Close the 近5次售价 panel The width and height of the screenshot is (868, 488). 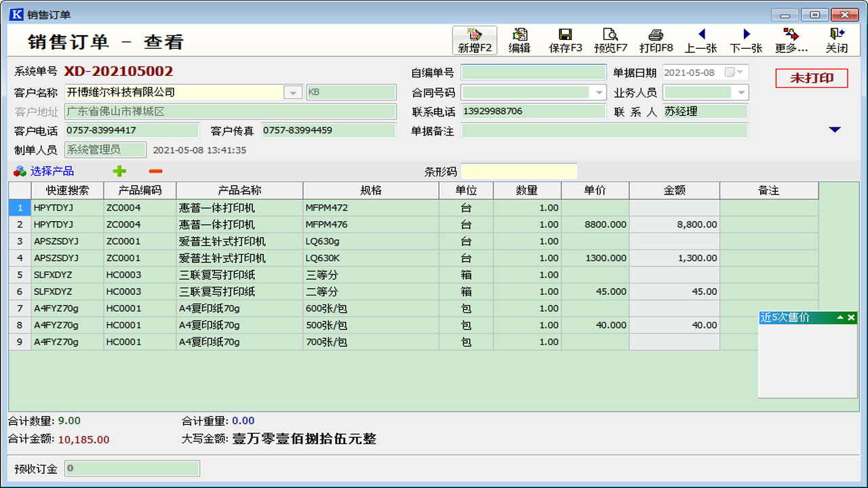coord(851,318)
